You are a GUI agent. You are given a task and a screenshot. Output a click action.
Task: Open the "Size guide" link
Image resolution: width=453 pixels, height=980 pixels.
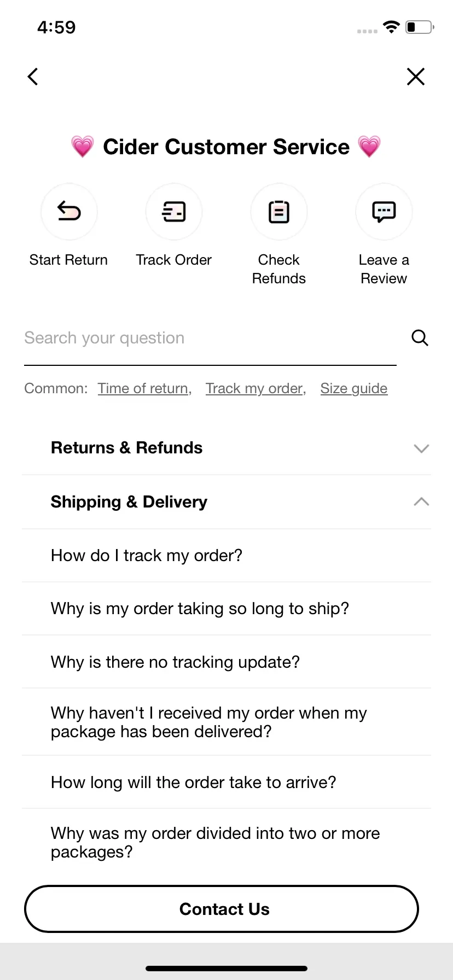pos(354,388)
